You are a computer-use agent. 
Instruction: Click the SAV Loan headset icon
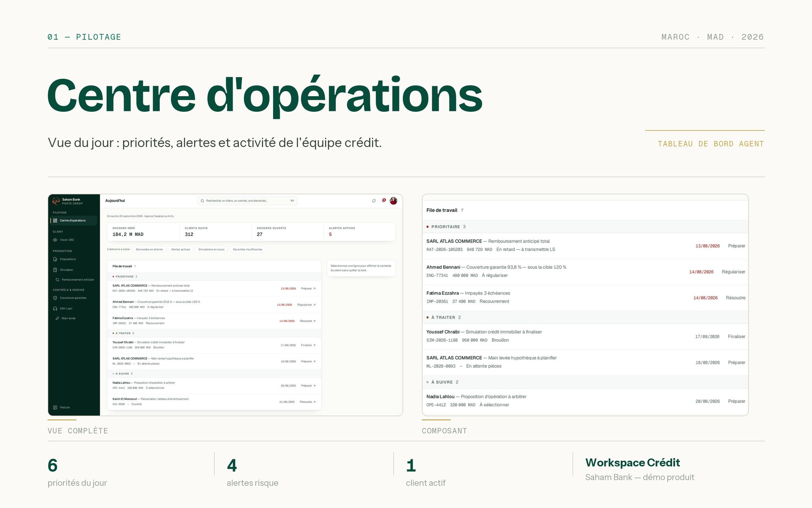55,309
